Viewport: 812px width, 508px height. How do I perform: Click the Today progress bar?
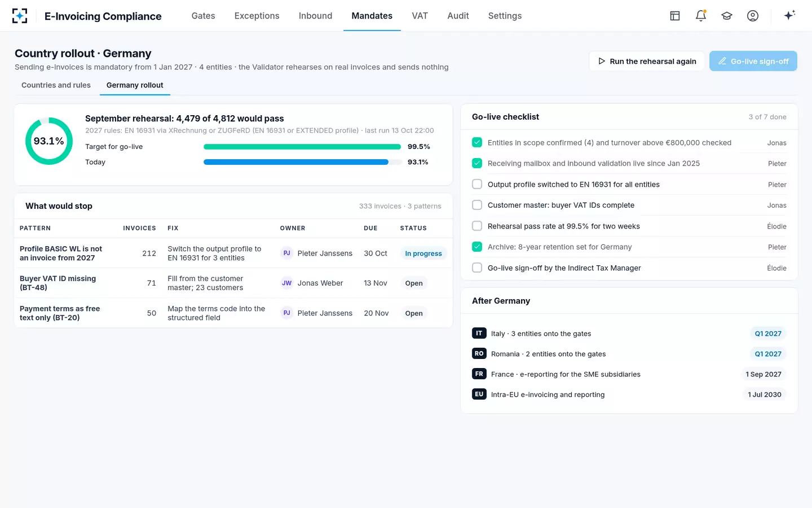pos(302,162)
